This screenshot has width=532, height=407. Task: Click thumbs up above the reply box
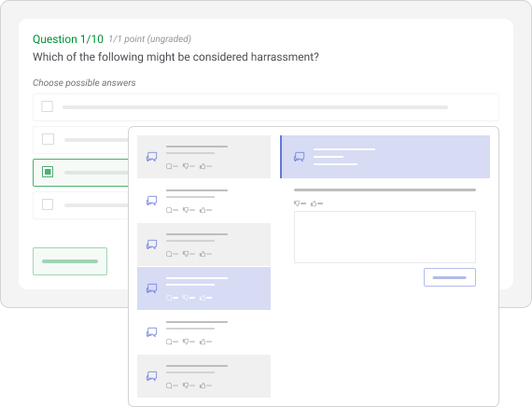(x=314, y=203)
